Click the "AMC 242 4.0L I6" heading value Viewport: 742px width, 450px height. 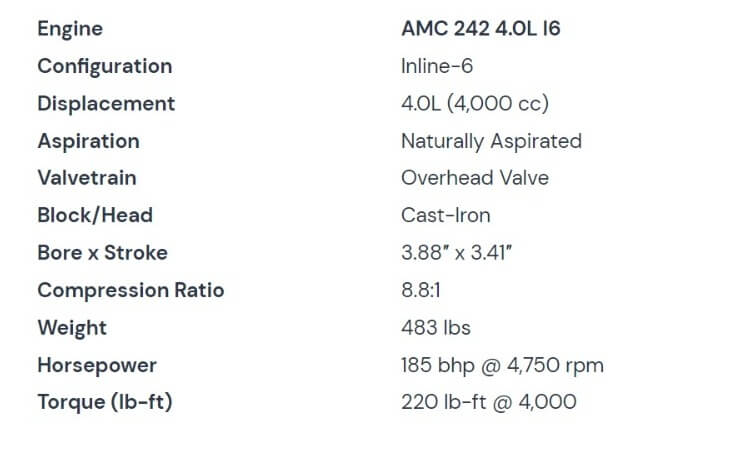pos(480,29)
